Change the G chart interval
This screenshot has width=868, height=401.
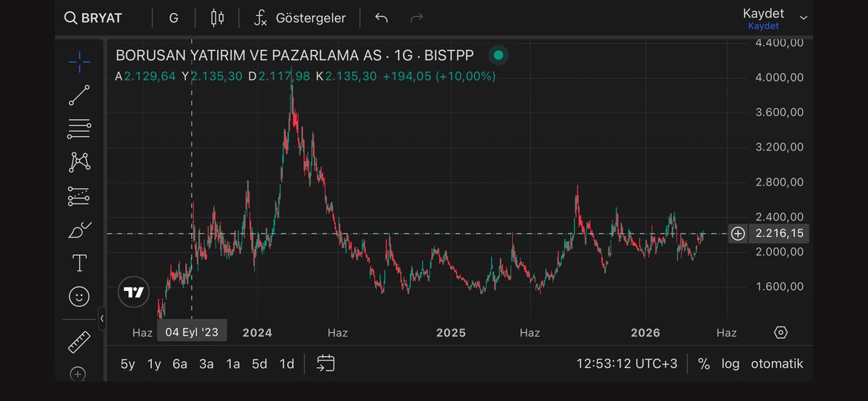tap(174, 18)
